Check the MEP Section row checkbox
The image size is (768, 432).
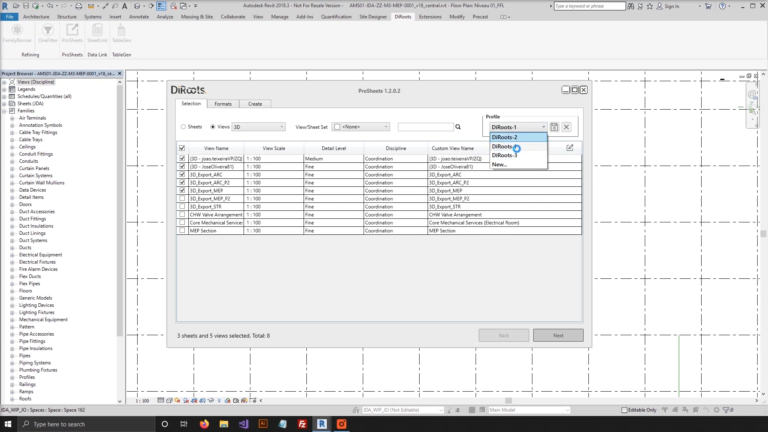(182, 230)
